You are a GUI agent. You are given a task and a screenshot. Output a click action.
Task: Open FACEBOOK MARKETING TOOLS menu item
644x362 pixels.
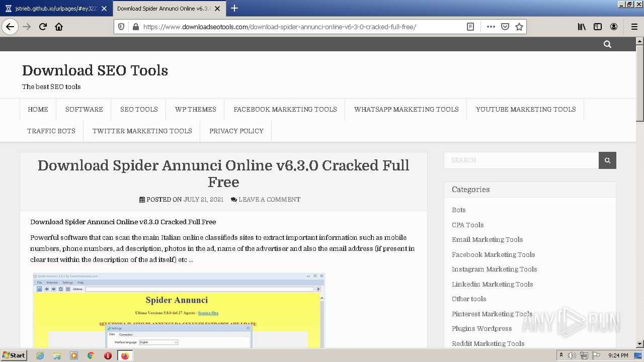click(285, 109)
